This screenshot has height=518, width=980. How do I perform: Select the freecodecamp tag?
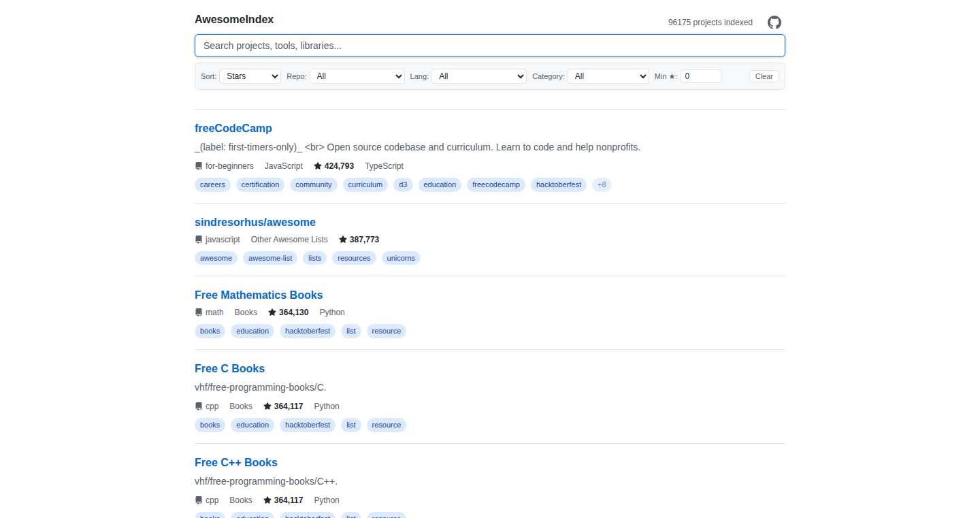[x=496, y=184]
